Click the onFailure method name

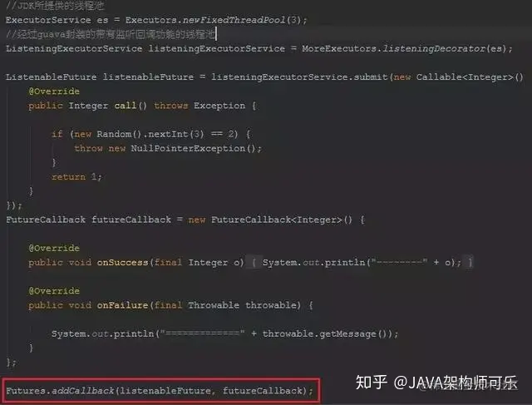point(122,305)
